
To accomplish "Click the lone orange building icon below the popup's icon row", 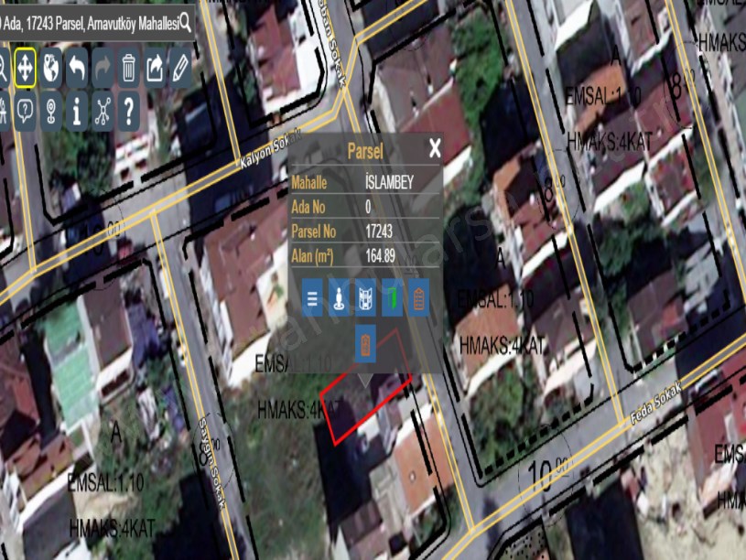I will coord(365,343).
